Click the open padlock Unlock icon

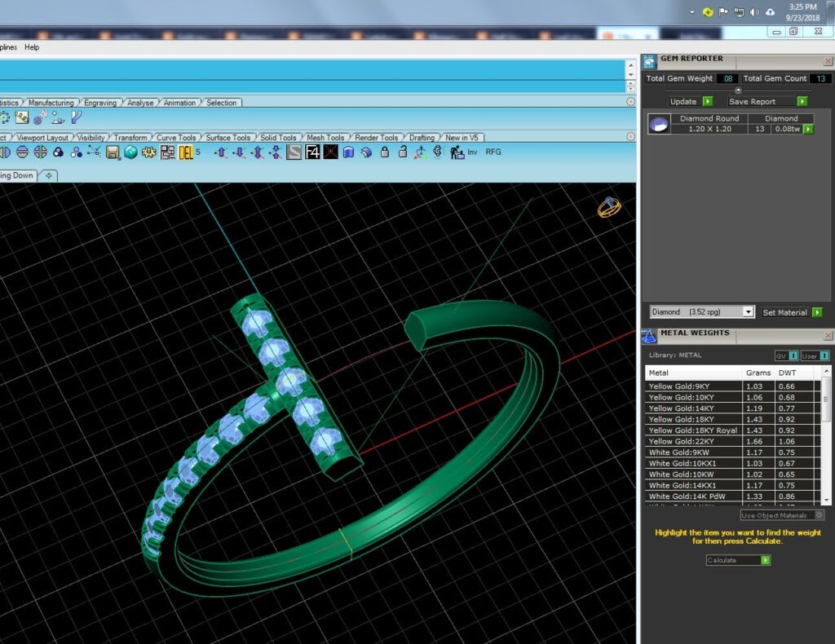pyautogui.click(x=403, y=152)
